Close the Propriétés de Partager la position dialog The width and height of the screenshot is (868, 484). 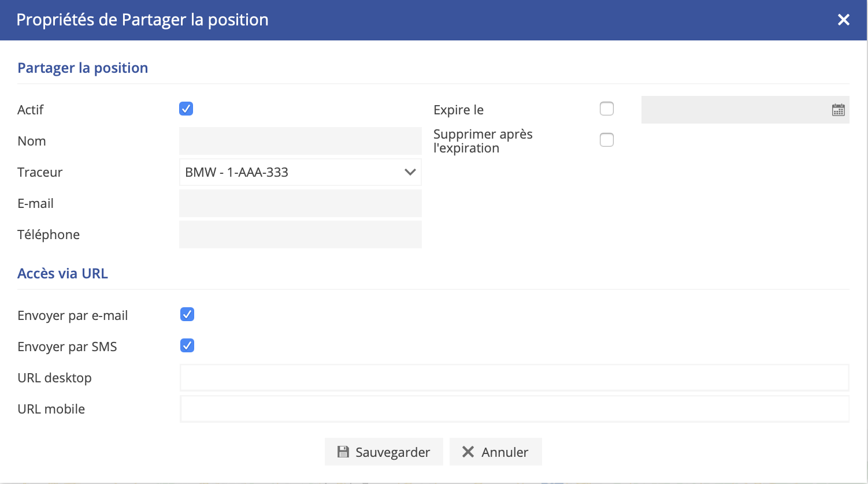843,20
